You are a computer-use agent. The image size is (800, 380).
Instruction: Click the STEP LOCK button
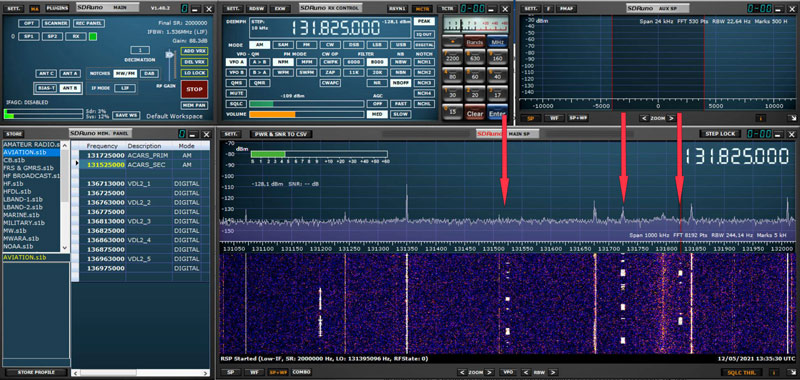[x=720, y=134]
